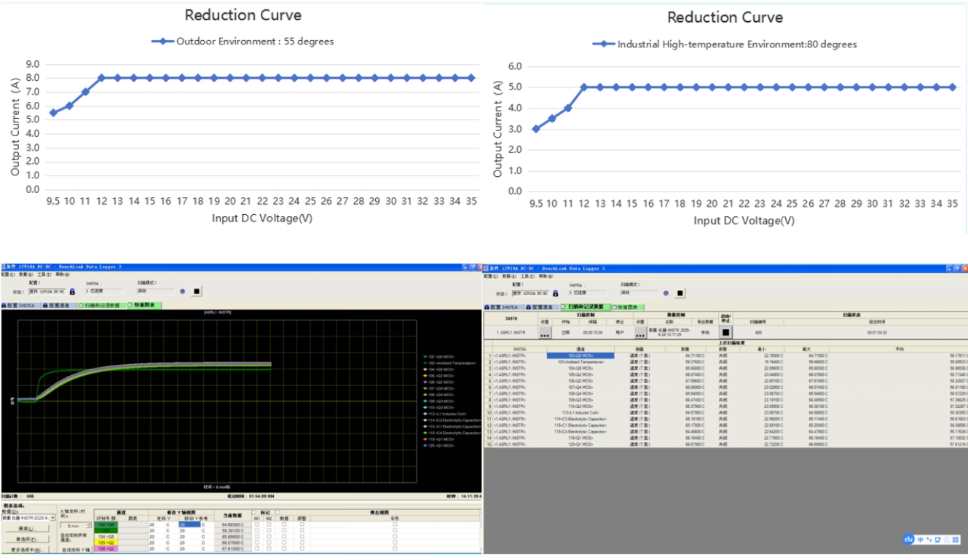Switch to '扫描和记录数据' tab in left window

pyautogui.click(x=101, y=306)
